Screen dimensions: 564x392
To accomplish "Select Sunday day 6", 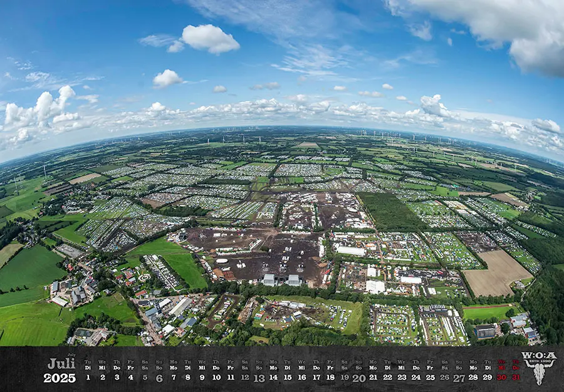I will pyautogui.click(x=159, y=378).
